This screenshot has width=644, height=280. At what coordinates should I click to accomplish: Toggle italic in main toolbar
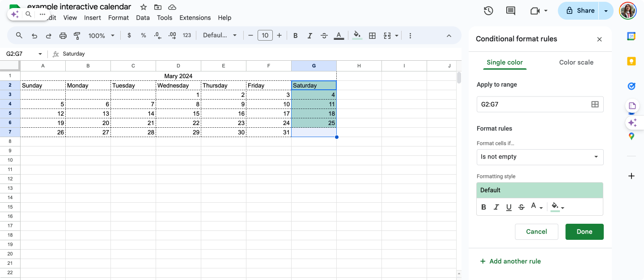pos(310,35)
